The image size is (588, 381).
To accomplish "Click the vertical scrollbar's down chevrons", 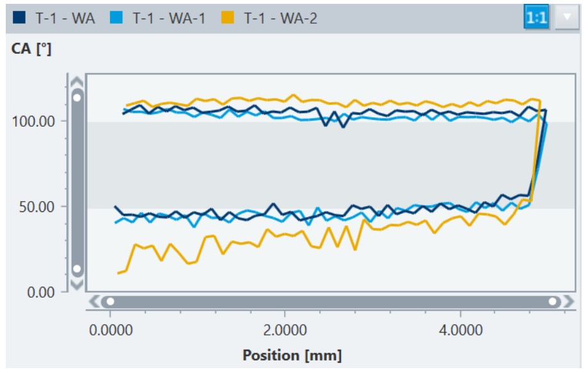I will click(77, 284).
